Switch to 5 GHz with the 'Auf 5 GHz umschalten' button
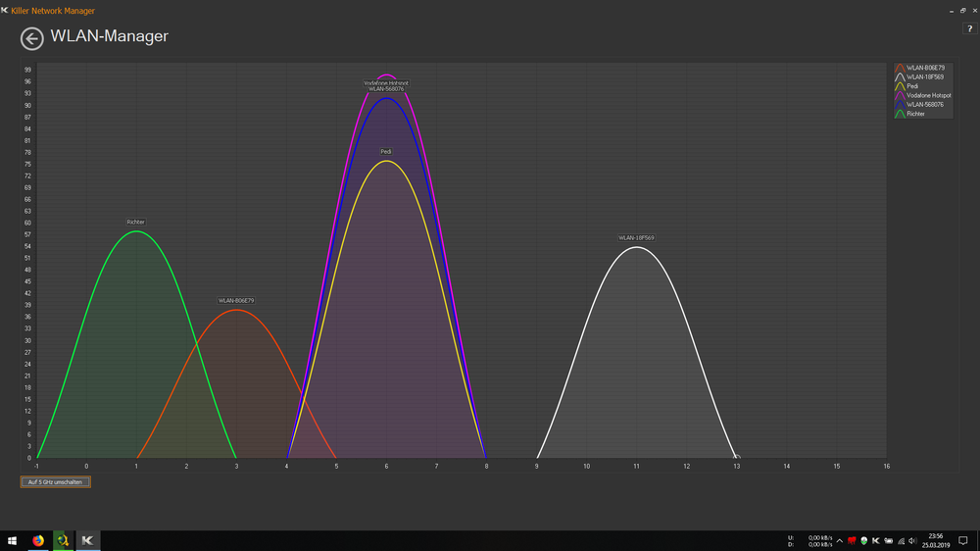980x551 pixels. [x=55, y=482]
